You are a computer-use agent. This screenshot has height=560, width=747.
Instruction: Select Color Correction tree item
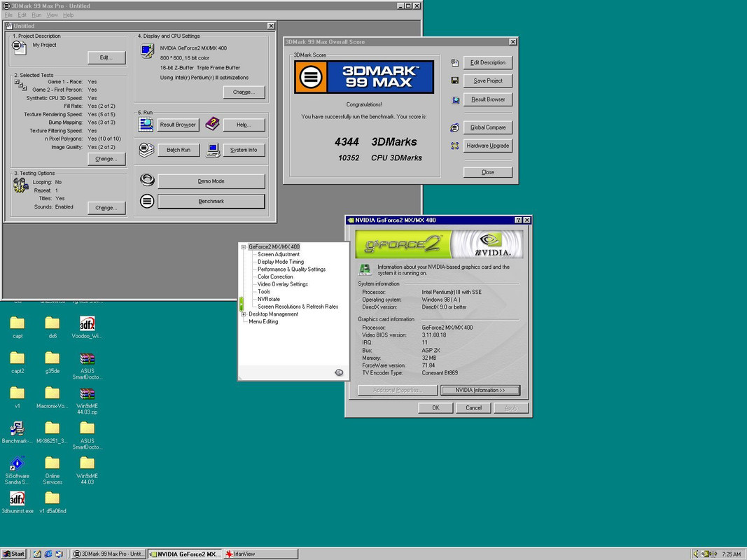tap(275, 276)
